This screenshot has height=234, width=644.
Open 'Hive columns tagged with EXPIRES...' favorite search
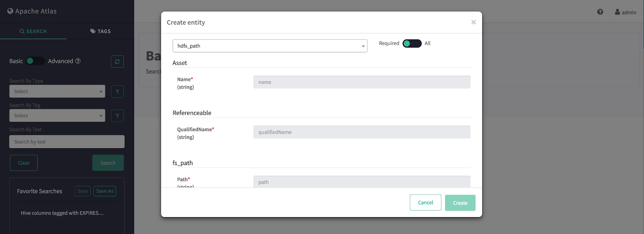(x=62, y=213)
